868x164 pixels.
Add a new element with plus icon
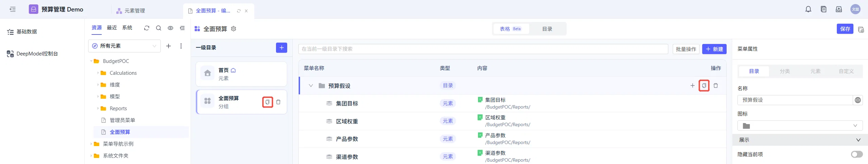pyautogui.click(x=169, y=46)
